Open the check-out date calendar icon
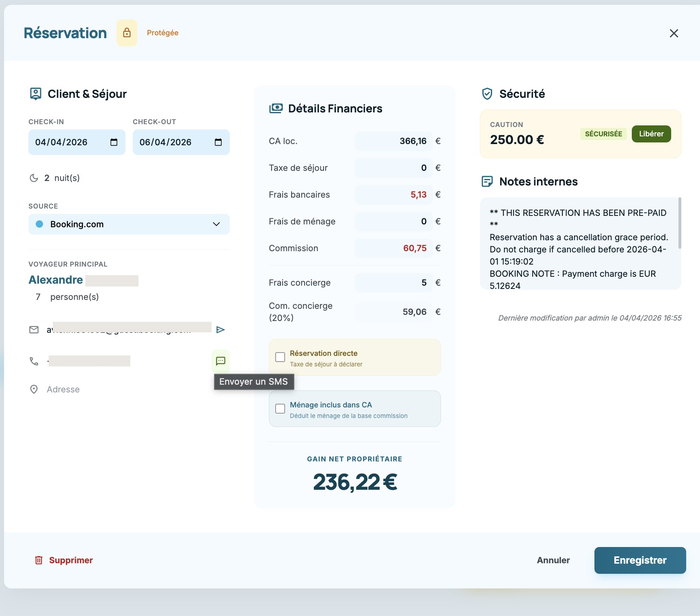700x616 pixels. (218, 142)
